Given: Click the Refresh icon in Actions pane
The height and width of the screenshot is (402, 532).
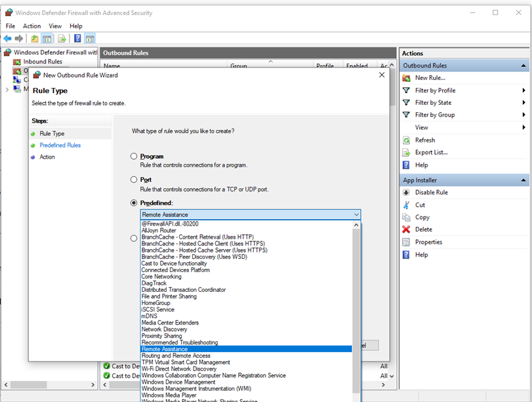Looking at the screenshot, I should click(407, 140).
